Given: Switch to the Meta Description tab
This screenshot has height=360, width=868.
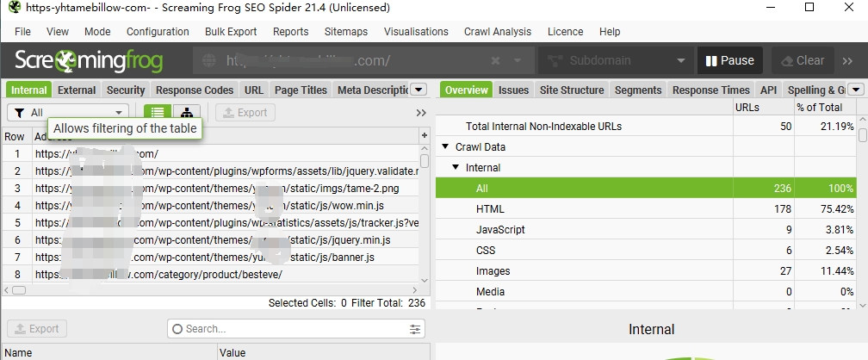Looking at the screenshot, I should (x=372, y=90).
